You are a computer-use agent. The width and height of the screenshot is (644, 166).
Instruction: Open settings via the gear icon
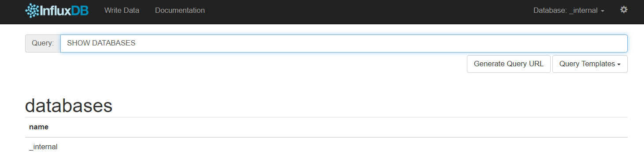click(x=624, y=10)
